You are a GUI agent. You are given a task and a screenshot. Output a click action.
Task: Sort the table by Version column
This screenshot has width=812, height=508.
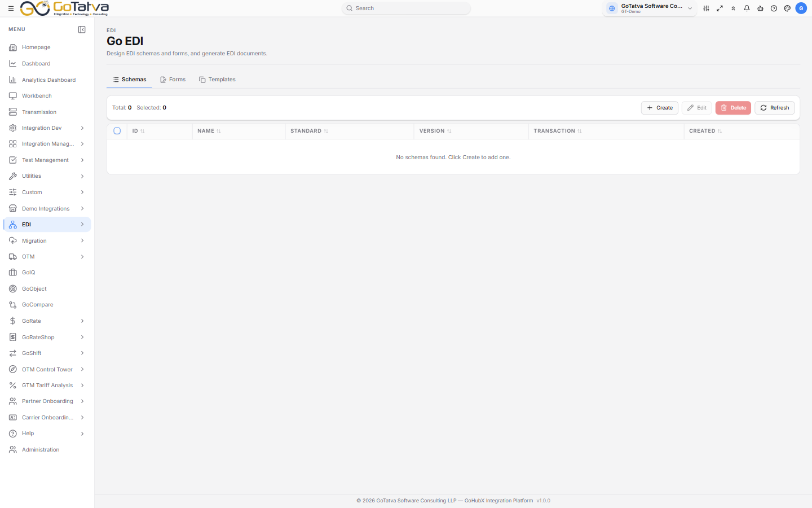435,131
